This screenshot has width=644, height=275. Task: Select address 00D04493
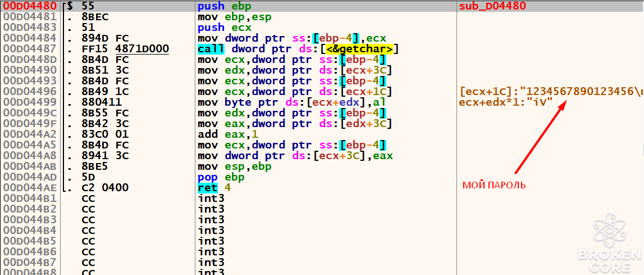pos(30,82)
